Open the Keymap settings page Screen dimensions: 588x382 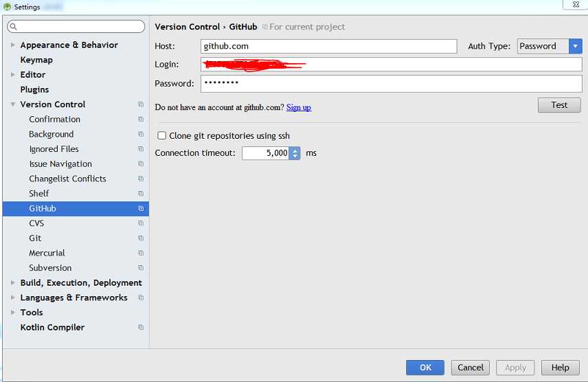pos(36,60)
